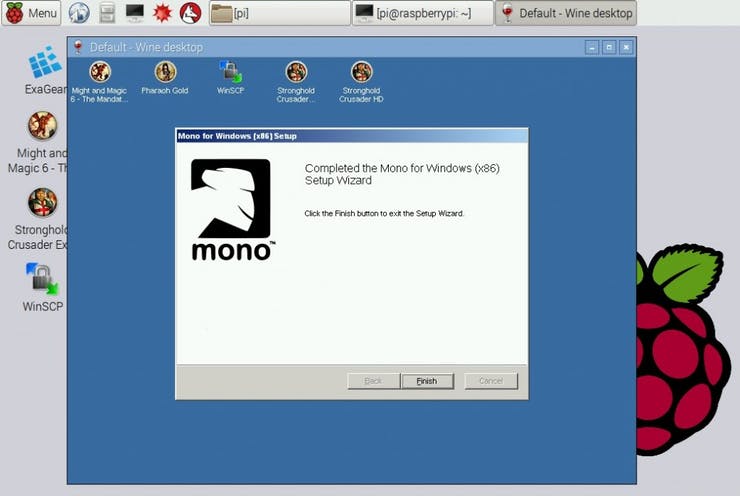Image resolution: width=740 pixels, height=496 pixels.
Task: Launch the terminal monitor icon in panel
Action: pos(135,13)
